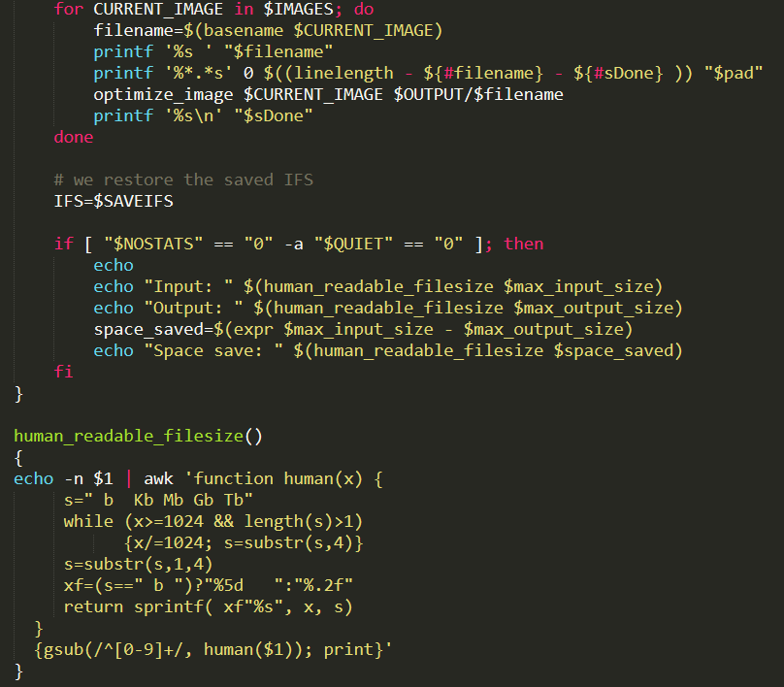The image size is (784, 687).
Task: Click the s=" b  Kb Mb Gb Tb" string
Action: (x=158, y=500)
